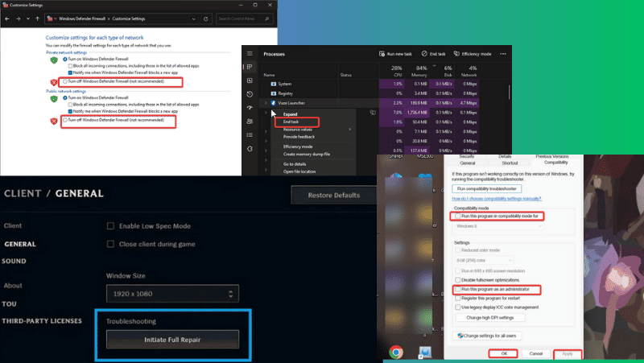Open recent locations arrow in Customize Settings
The width and height of the screenshot is (644, 363).
28,19
